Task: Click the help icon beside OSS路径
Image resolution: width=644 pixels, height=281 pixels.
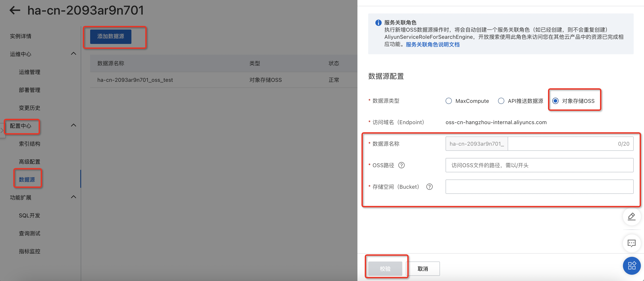Action: click(401, 165)
